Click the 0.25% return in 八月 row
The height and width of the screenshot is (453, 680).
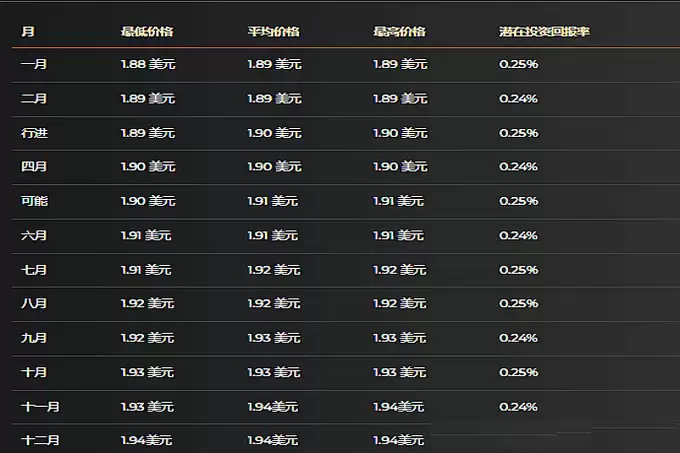(x=518, y=304)
